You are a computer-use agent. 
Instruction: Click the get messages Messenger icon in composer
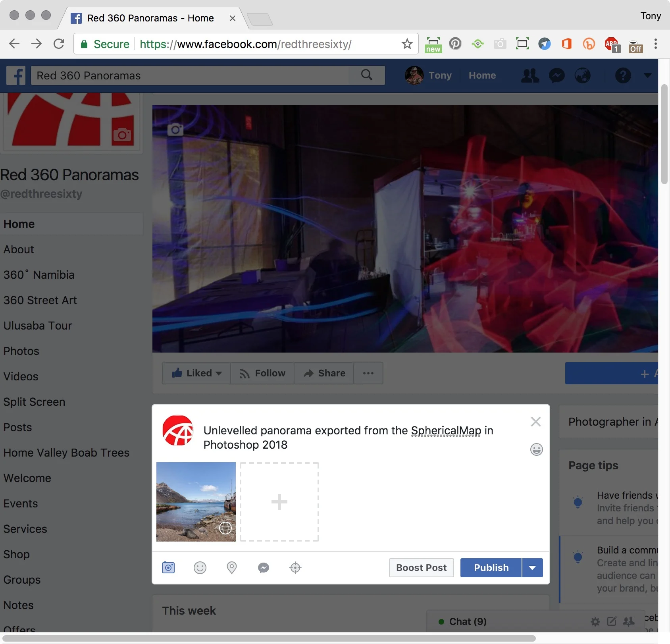point(264,568)
